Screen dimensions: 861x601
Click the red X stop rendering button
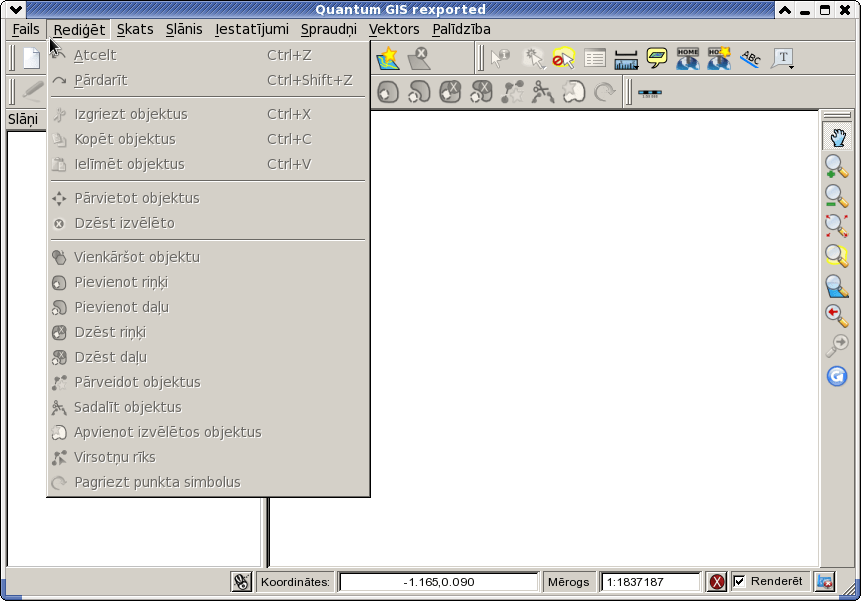coord(717,582)
